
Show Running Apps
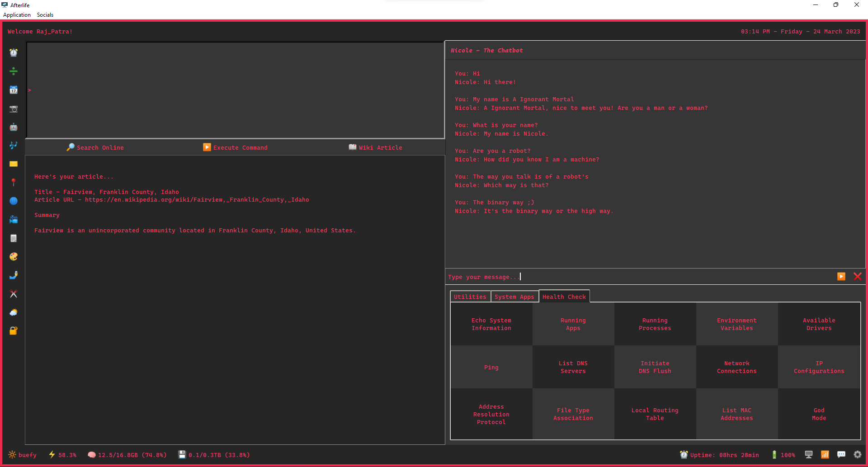pos(573,324)
